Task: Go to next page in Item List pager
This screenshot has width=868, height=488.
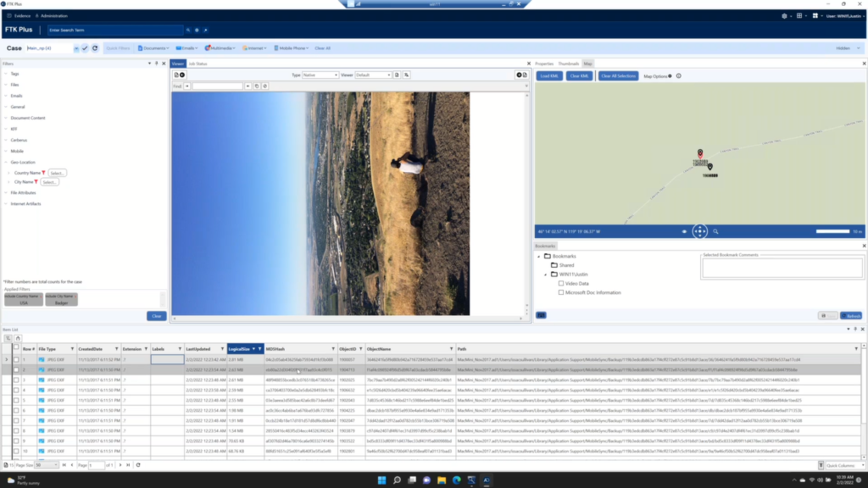Action: 120,465
